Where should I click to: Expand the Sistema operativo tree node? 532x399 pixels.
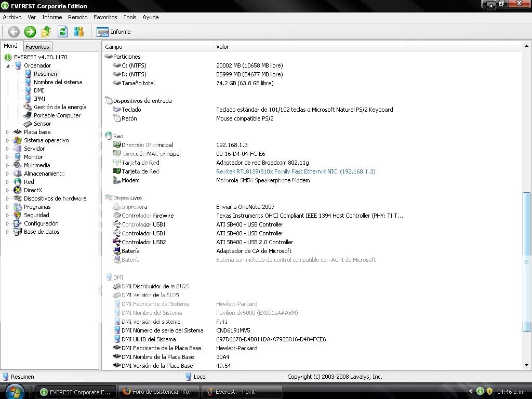click(7, 140)
